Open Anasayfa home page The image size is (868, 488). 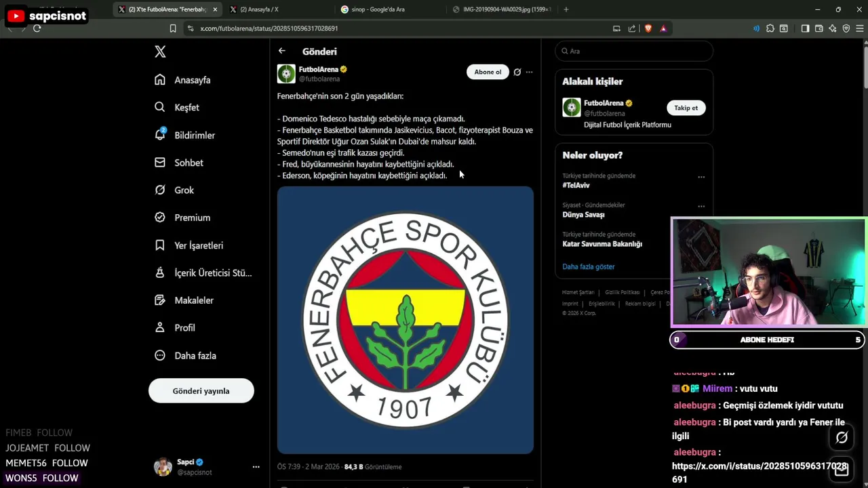tap(183, 80)
